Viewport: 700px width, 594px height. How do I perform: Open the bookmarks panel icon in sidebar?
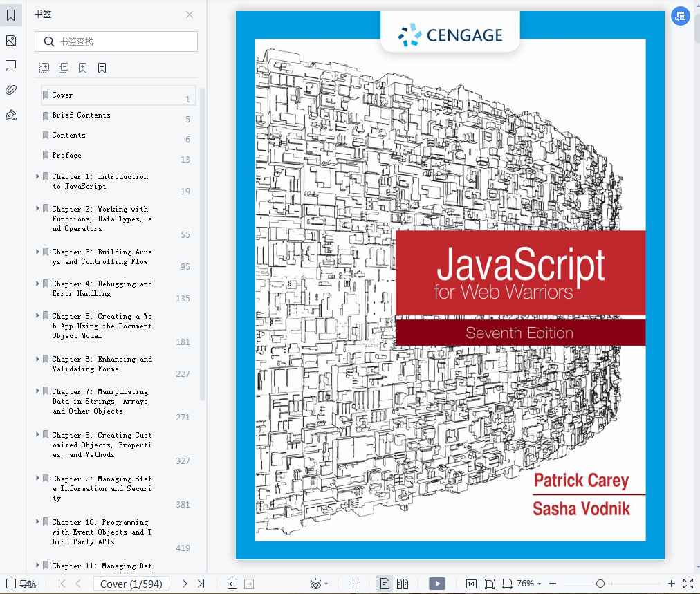pyautogui.click(x=10, y=15)
